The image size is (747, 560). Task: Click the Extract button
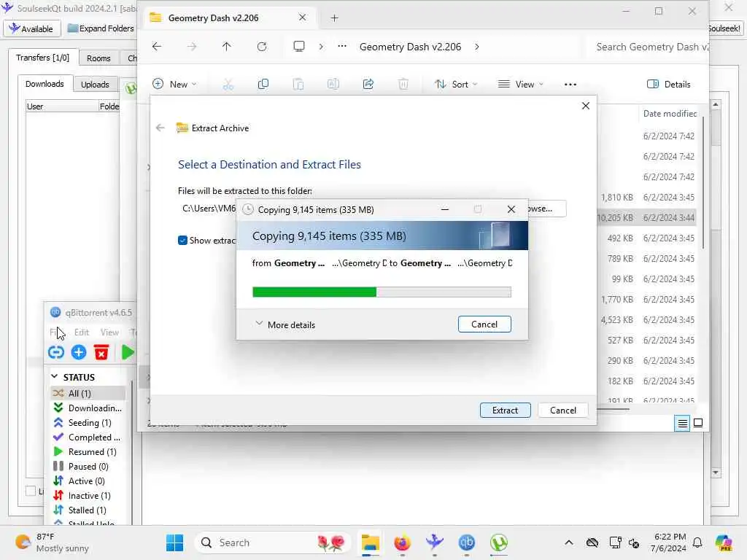[505, 410]
